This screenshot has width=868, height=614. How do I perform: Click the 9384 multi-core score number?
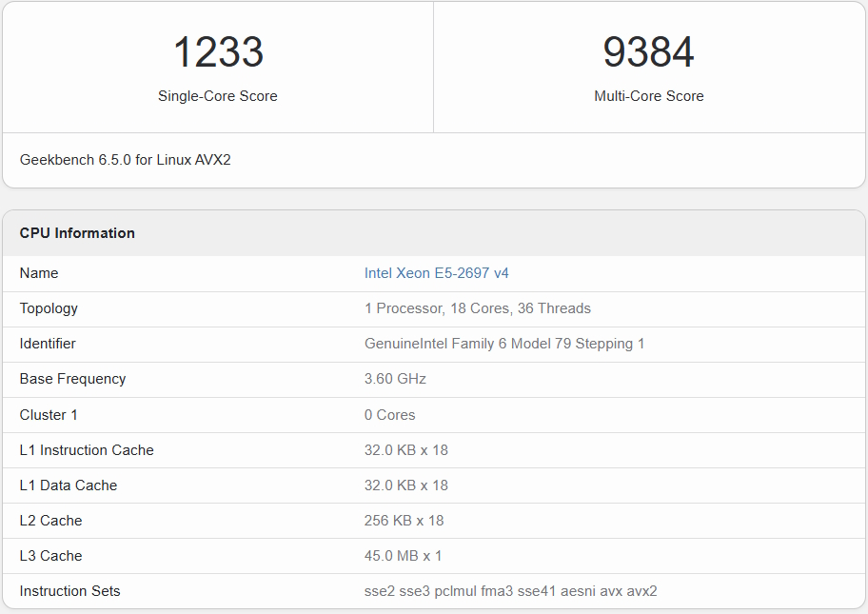648,52
